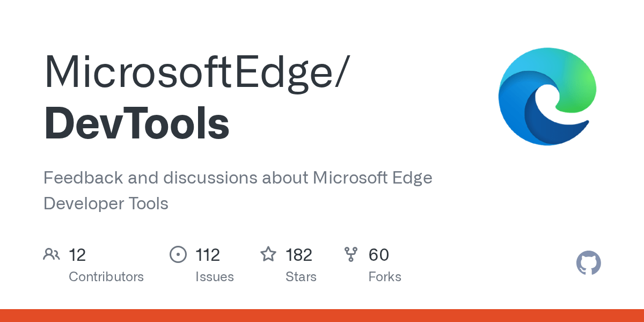This screenshot has height=322, width=644.
Task: Click the orange bar along the bottom
Action: pyautogui.click(x=322, y=316)
